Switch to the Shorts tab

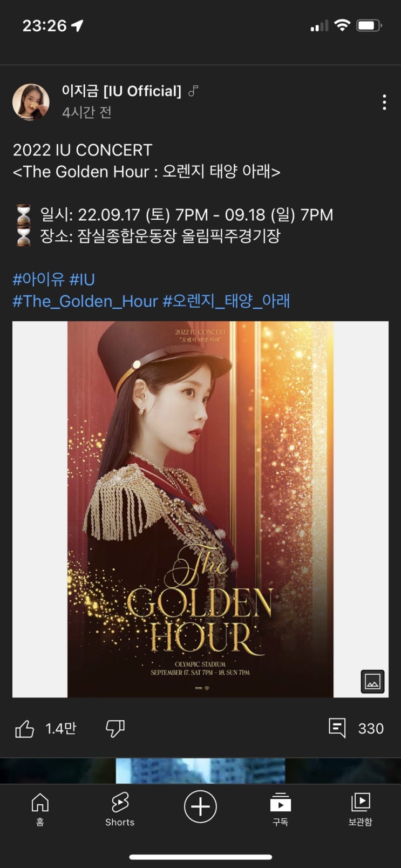[x=120, y=809]
